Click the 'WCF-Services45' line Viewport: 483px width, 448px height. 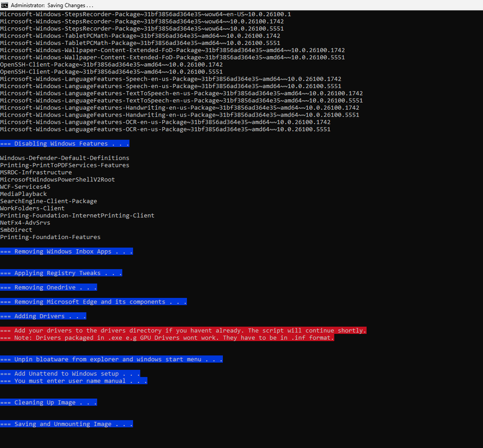pyautogui.click(x=25, y=186)
